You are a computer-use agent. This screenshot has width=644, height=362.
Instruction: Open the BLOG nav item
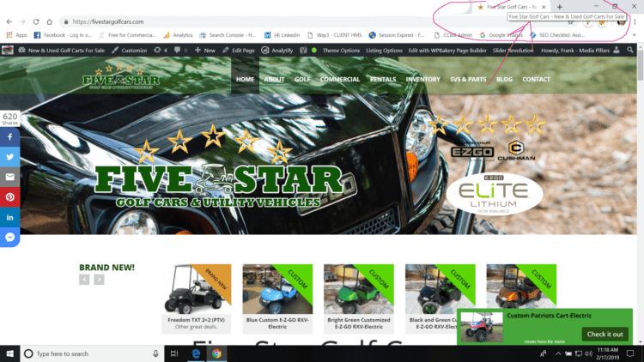click(504, 79)
